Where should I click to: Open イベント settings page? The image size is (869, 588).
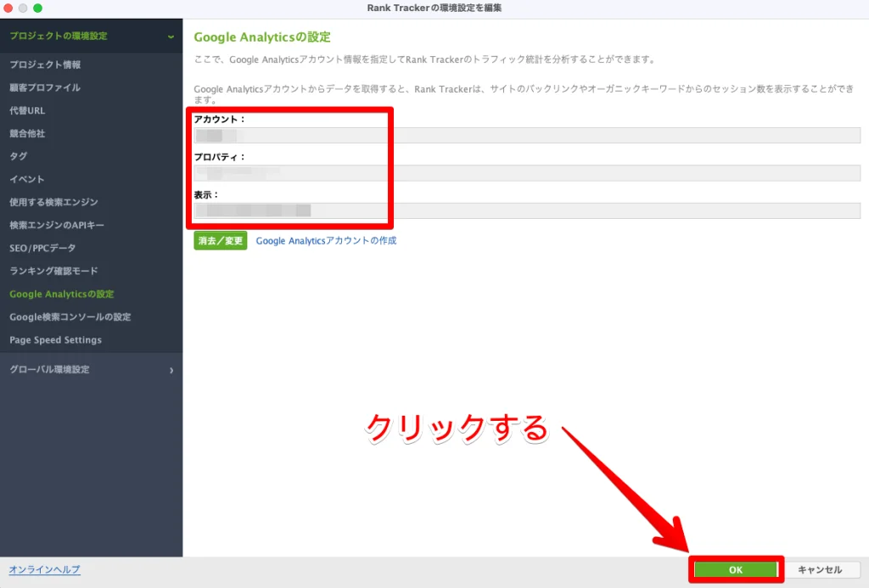tap(26, 179)
